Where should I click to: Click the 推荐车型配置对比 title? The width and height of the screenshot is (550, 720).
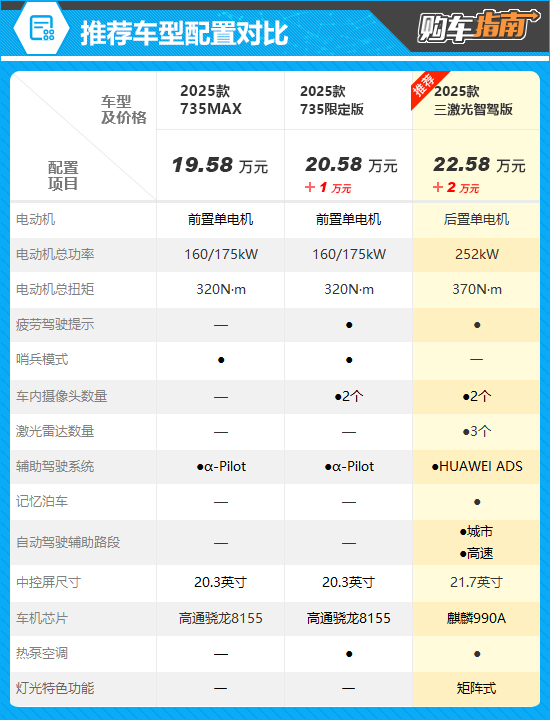pyautogui.click(x=185, y=33)
